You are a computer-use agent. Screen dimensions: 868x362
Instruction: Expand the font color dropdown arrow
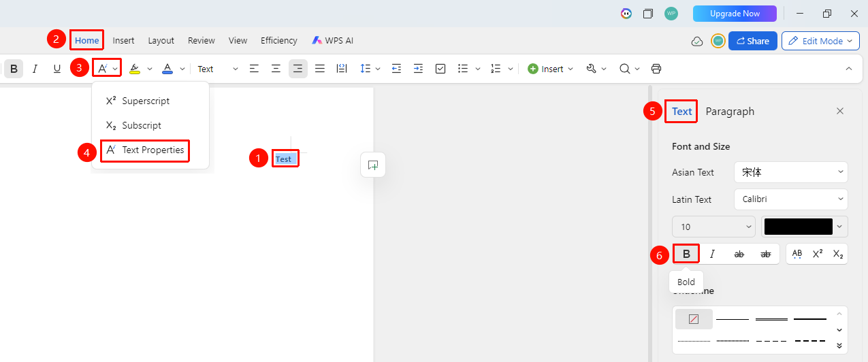[182, 69]
